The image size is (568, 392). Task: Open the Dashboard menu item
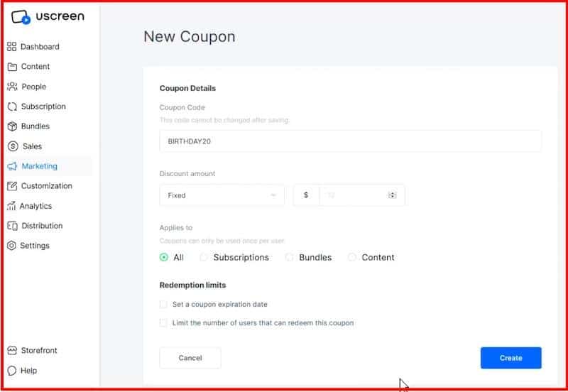[x=40, y=47]
